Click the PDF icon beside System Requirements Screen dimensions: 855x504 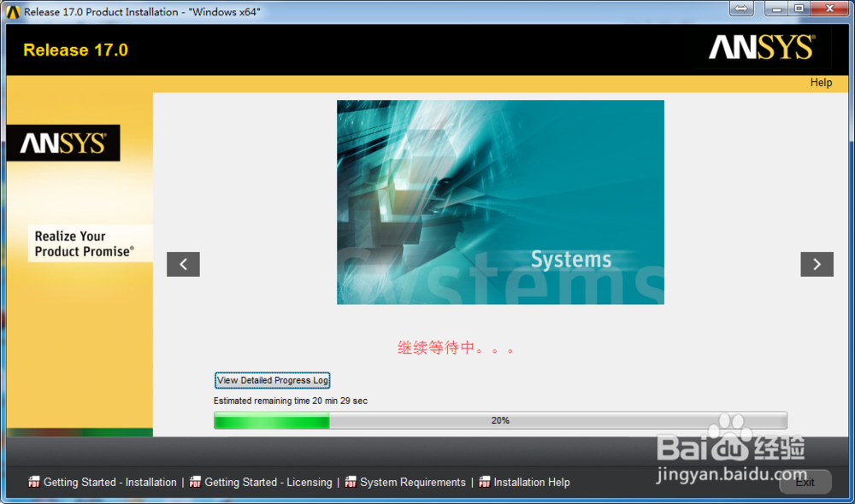[x=350, y=482]
